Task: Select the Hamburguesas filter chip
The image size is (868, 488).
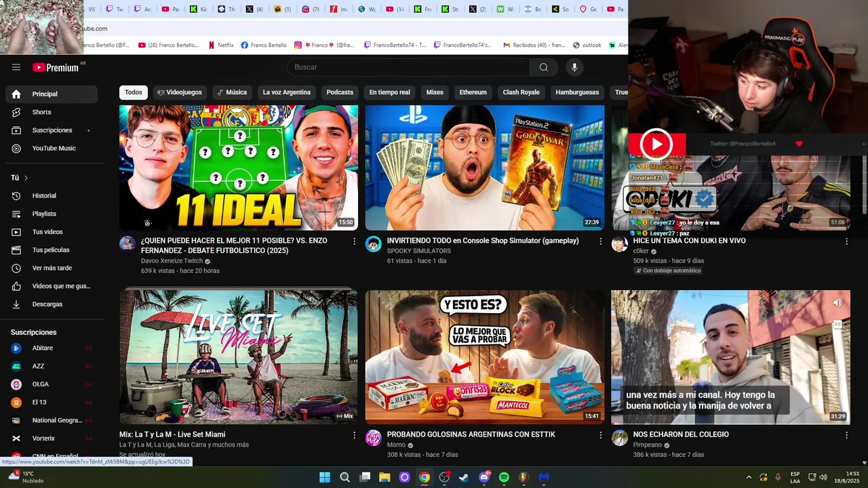Action: pyautogui.click(x=577, y=92)
